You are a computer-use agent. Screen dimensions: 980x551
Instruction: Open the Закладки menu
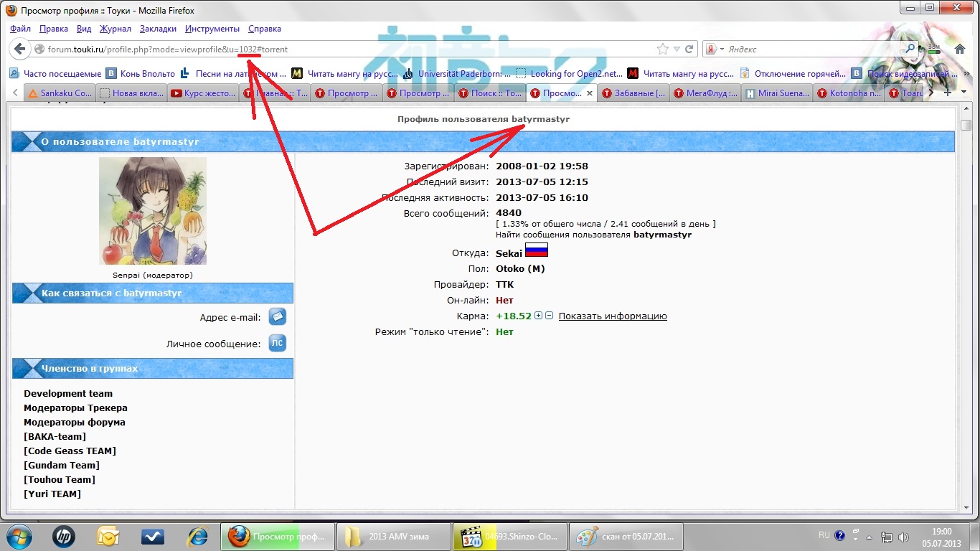pyautogui.click(x=158, y=29)
